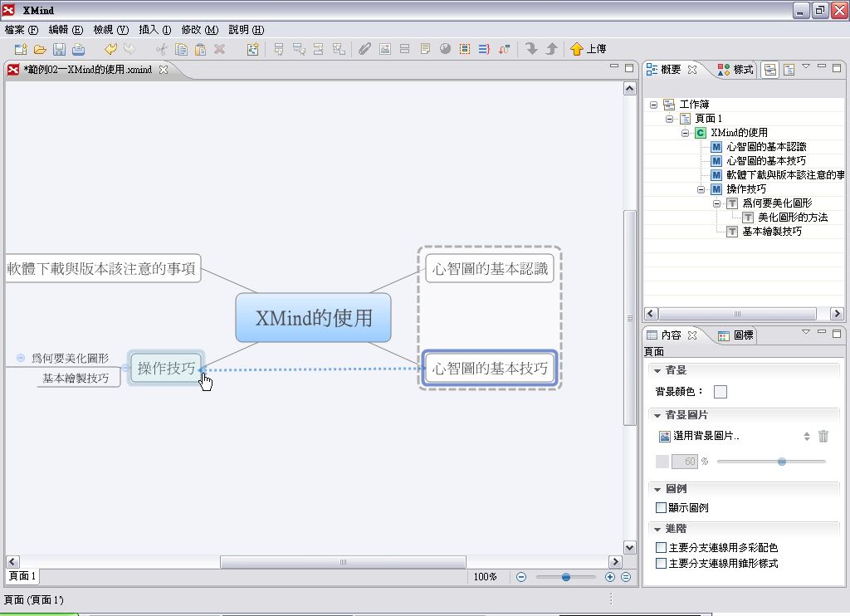Click the 選用背景圖片 picture icon
Viewport: 850px width, 616px height.
click(665, 436)
